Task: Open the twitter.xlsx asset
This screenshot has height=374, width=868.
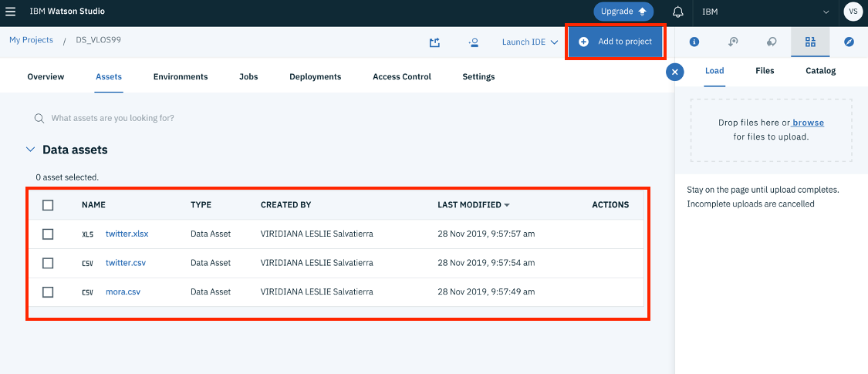Action: coord(127,234)
